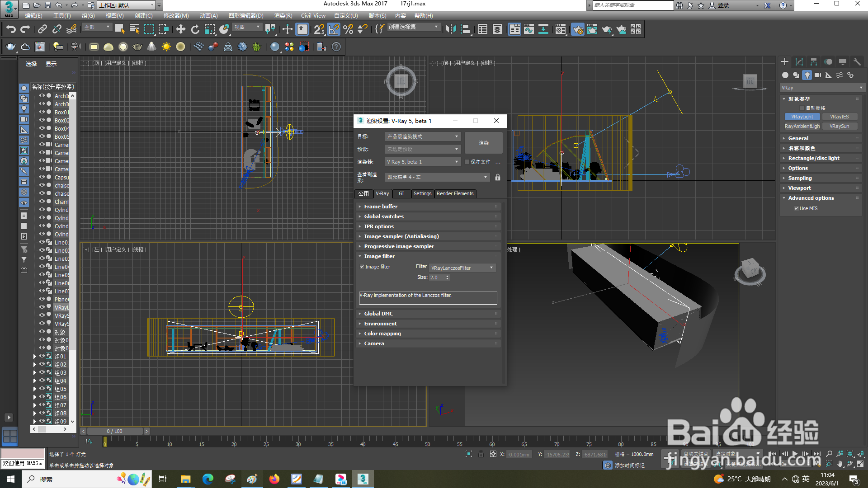Screen dimensions: 868x489
Task: Open the Curve Editor icon
Action: click(x=529, y=29)
